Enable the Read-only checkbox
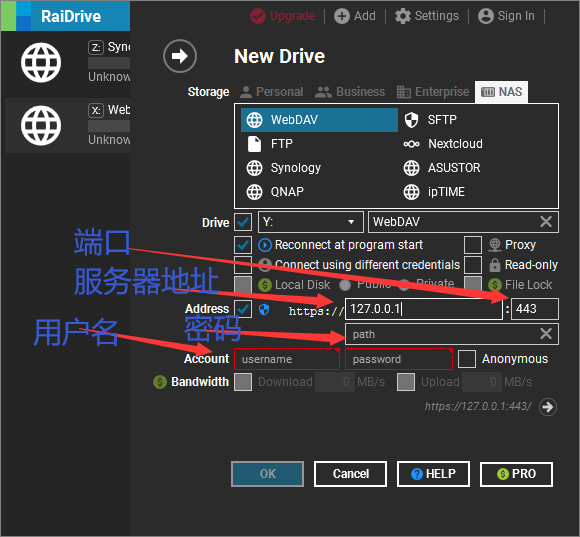Viewport: 580px width, 537px height. 473,265
